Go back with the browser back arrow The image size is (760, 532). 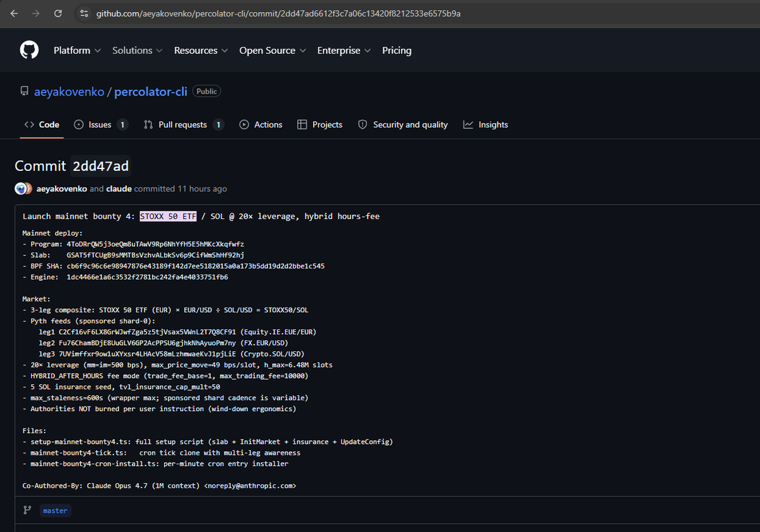[14, 13]
